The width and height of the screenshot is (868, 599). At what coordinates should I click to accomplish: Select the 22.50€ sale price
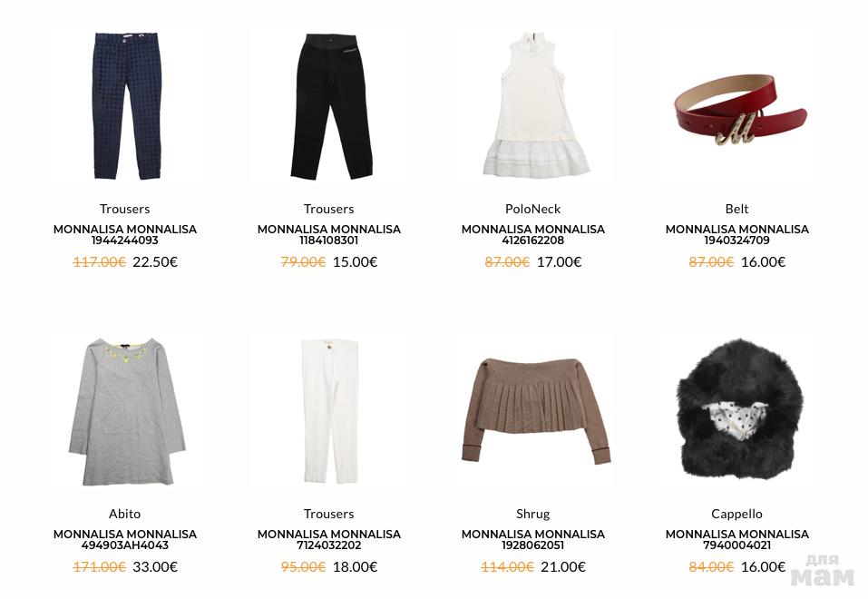(155, 262)
